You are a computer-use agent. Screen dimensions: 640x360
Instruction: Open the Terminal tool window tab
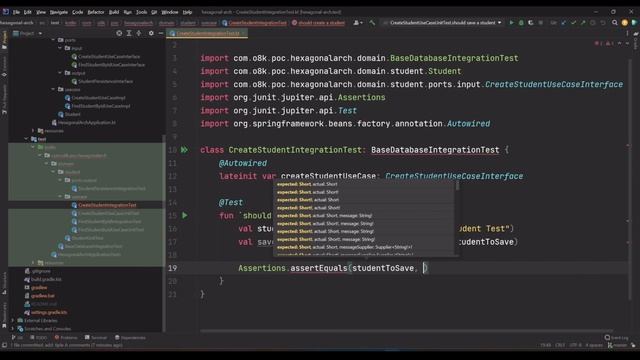96,338
